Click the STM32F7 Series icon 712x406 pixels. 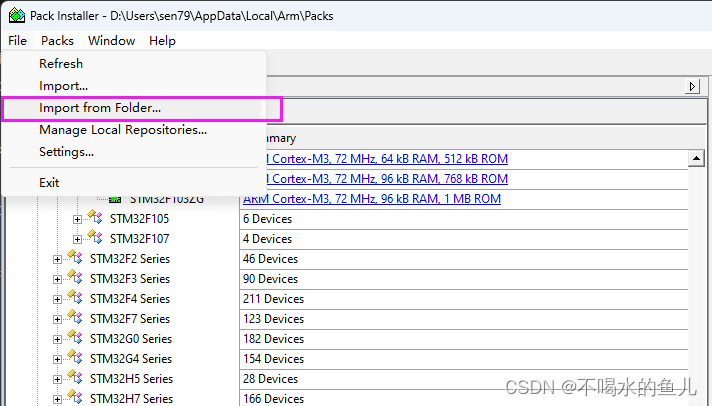pyautogui.click(x=75, y=317)
